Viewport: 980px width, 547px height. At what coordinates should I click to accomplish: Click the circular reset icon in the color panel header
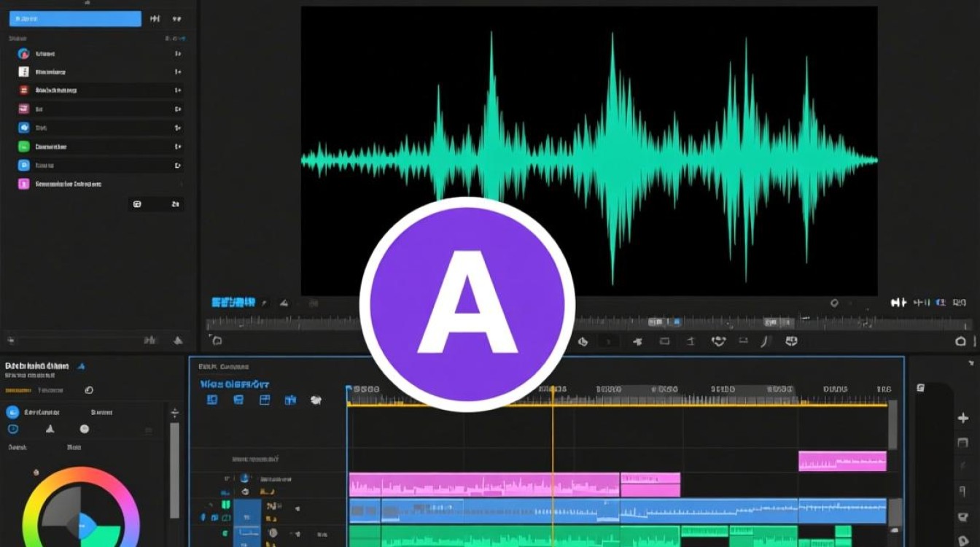(89, 390)
